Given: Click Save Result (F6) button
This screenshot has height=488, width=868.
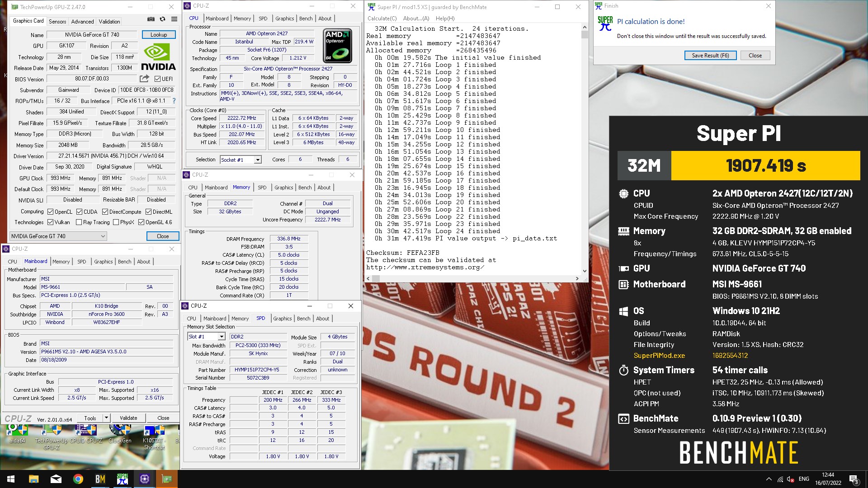Looking at the screenshot, I should [710, 55].
